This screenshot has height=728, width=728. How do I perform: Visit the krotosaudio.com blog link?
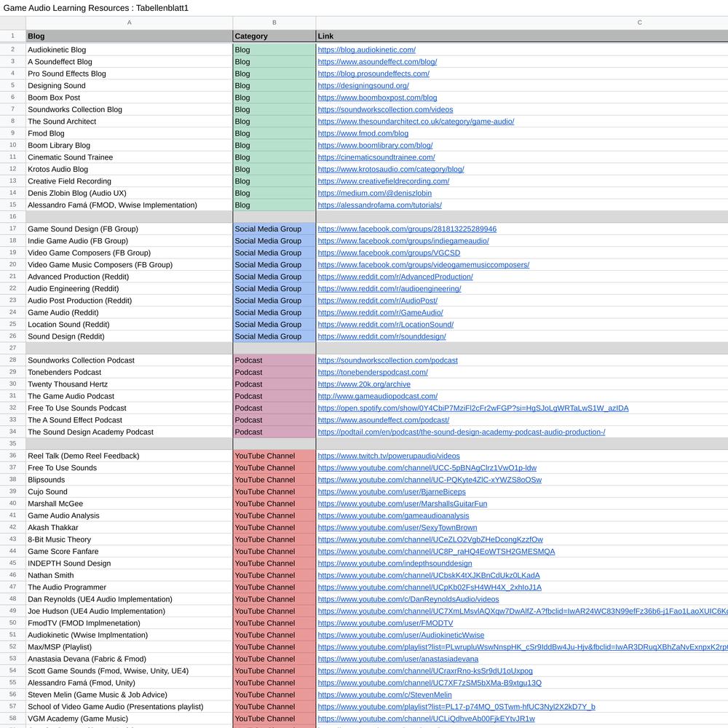391,170
